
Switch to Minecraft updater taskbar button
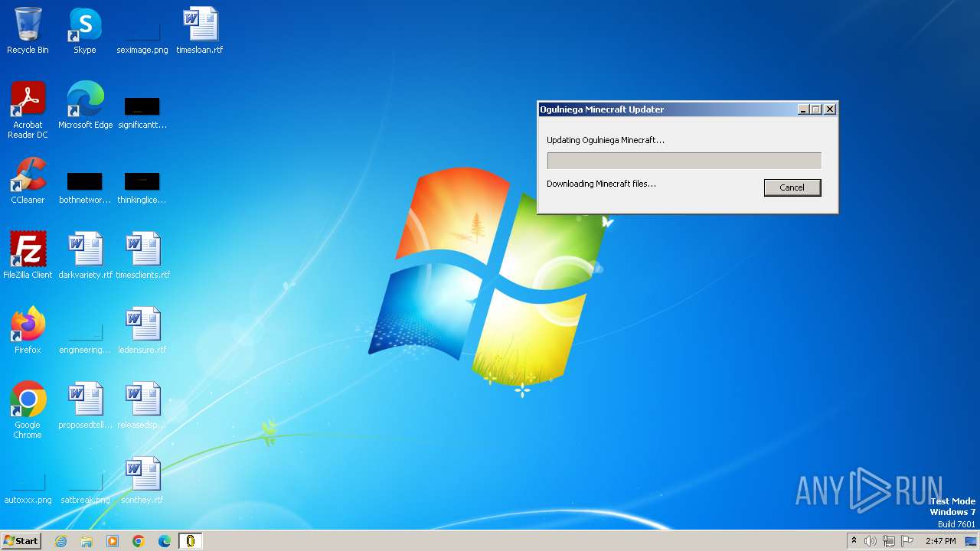tap(191, 541)
